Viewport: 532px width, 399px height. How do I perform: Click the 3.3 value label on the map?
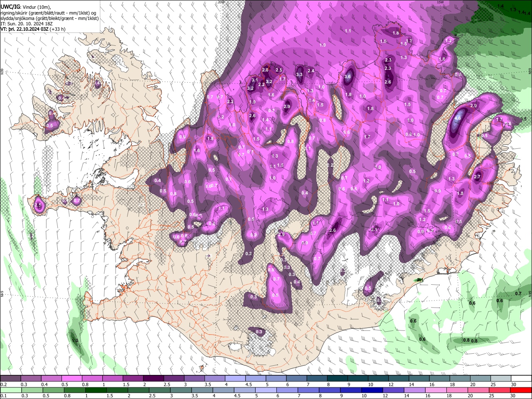tap(299, 74)
